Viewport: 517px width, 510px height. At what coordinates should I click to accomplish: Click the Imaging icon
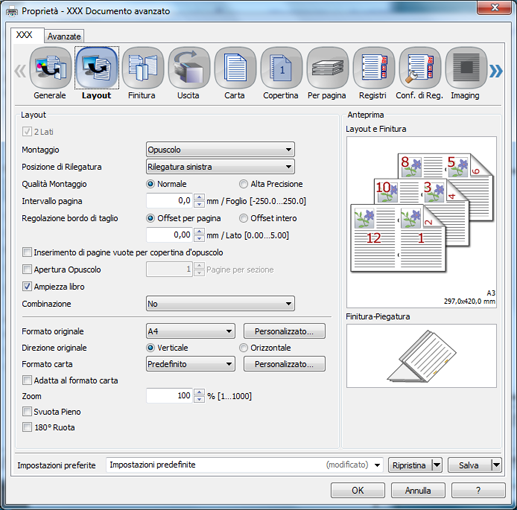[466, 68]
